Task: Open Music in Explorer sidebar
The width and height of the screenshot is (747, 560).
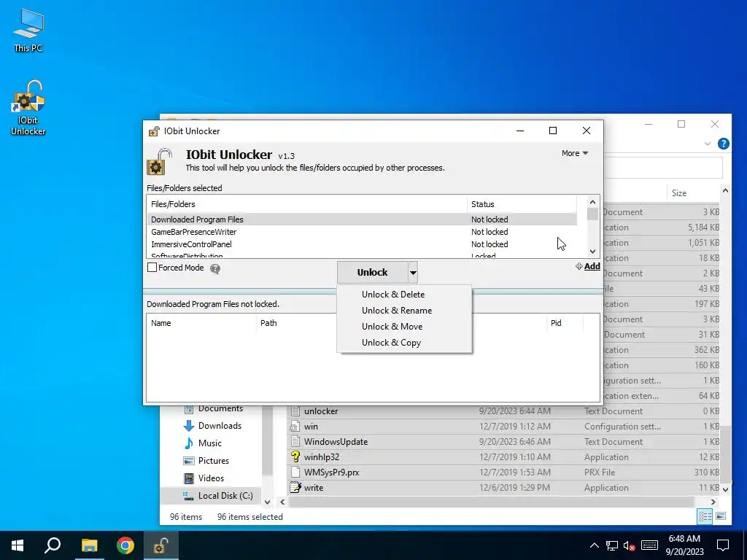Action: [203, 443]
